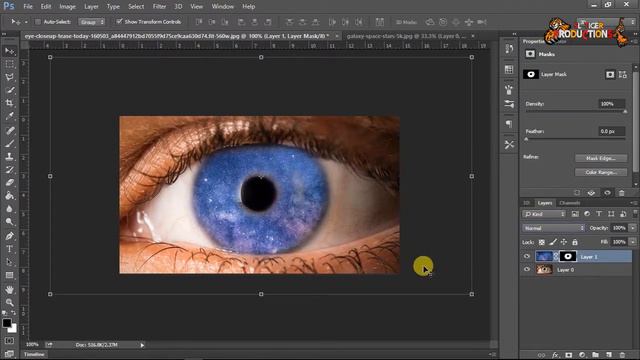The image size is (640, 360).
Task: Toggle lock position icon
Action: coord(564,242)
